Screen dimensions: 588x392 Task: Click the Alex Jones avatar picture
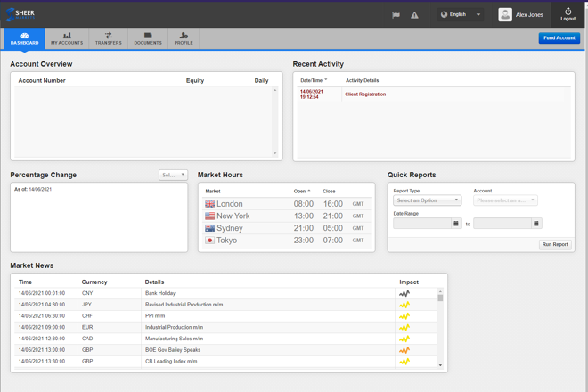pyautogui.click(x=505, y=14)
